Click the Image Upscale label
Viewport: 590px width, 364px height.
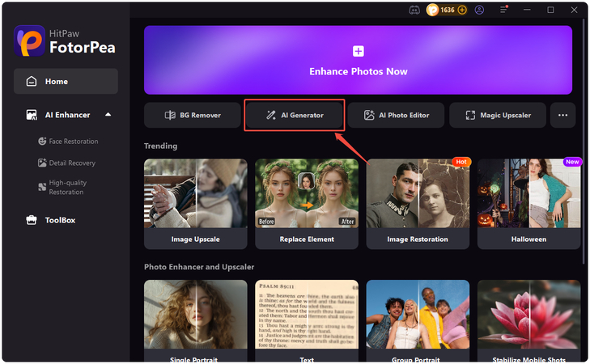(x=196, y=239)
